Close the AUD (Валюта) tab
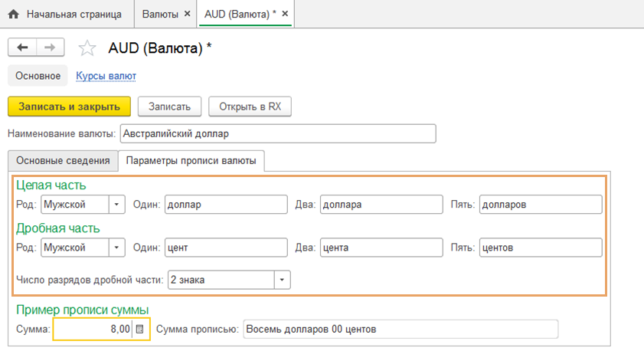644x361 pixels. point(285,15)
